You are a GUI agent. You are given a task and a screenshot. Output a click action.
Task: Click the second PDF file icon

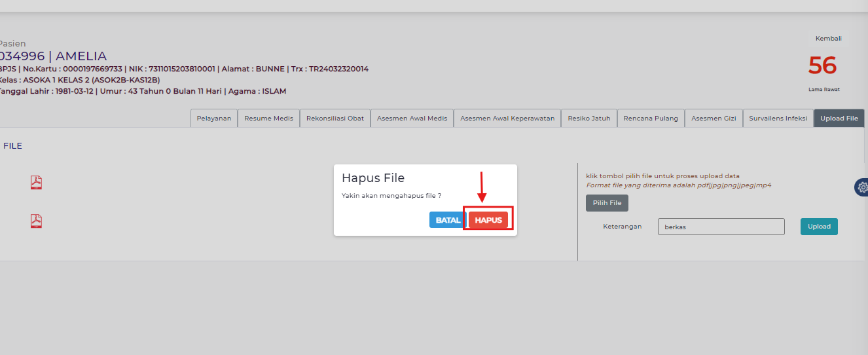(x=36, y=221)
